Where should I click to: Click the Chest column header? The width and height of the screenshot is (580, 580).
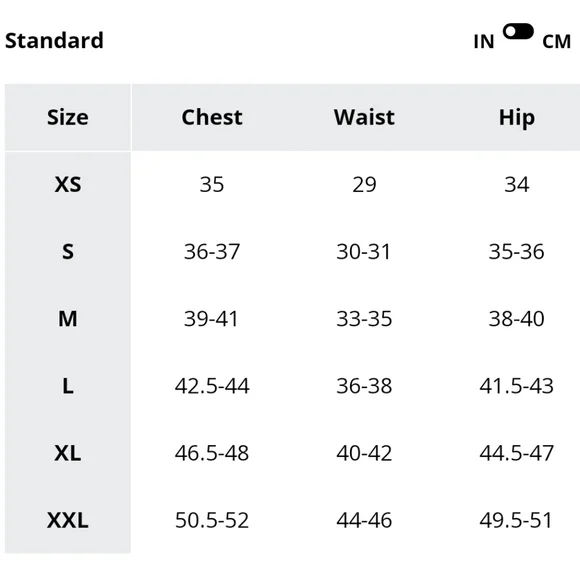point(212,117)
